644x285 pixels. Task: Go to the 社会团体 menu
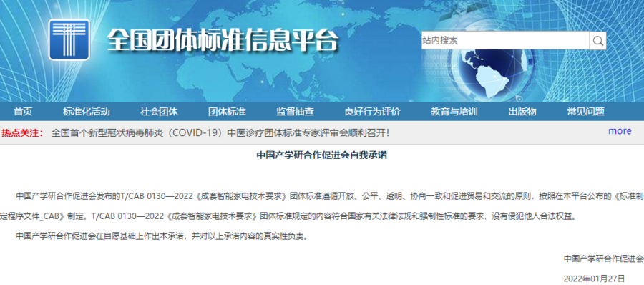159,112
